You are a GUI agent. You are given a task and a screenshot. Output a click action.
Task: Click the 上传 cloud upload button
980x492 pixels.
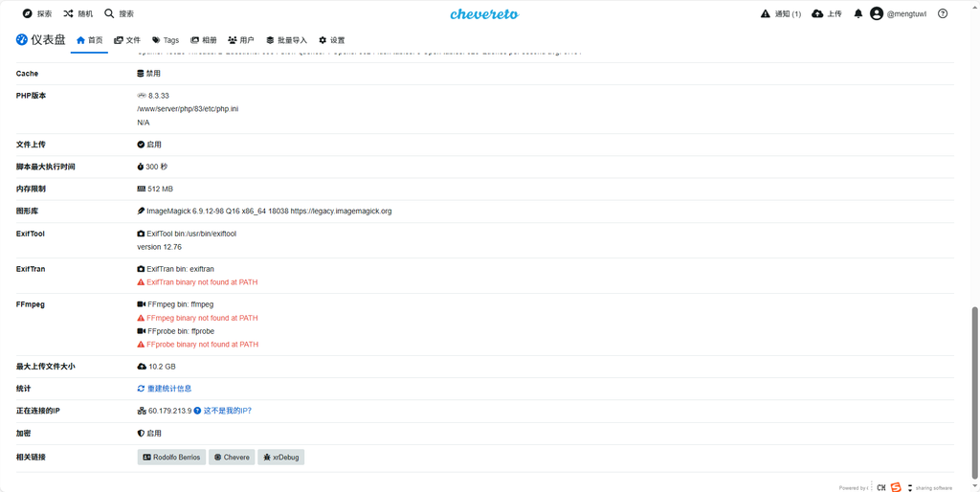point(826,13)
